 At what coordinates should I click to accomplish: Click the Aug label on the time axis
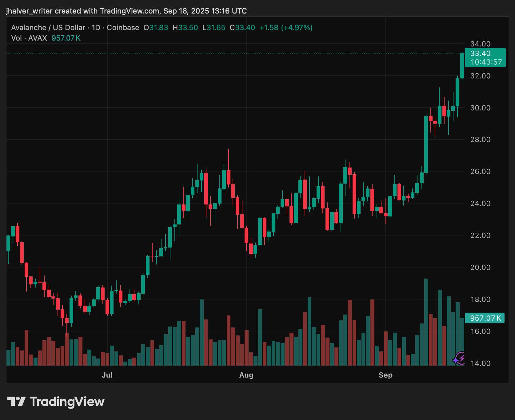(246, 375)
